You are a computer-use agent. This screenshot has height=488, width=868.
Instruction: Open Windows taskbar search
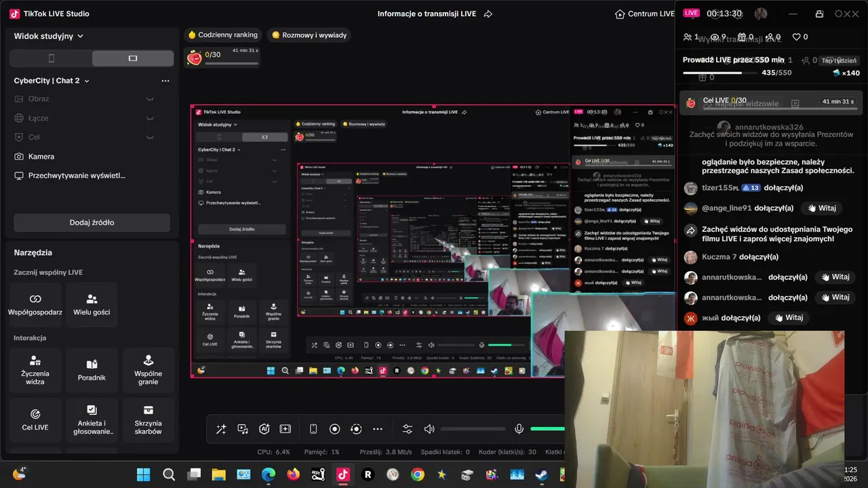coord(169,474)
